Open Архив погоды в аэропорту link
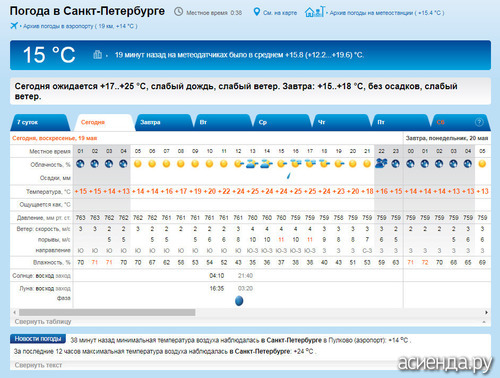This screenshot has width=500, height=378. pyautogui.click(x=80, y=26)
